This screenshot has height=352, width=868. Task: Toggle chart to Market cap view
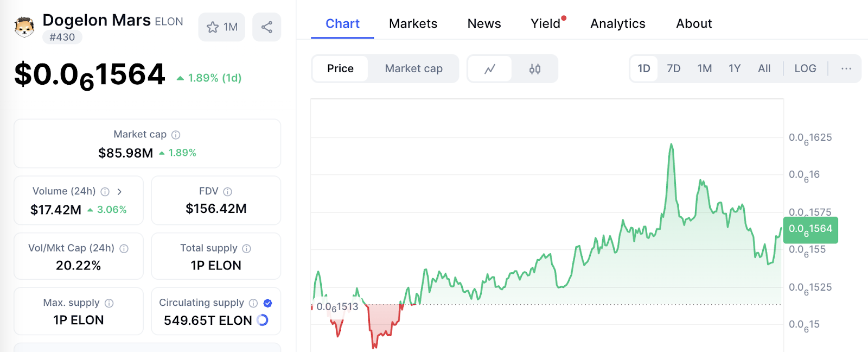click(413, 69)
